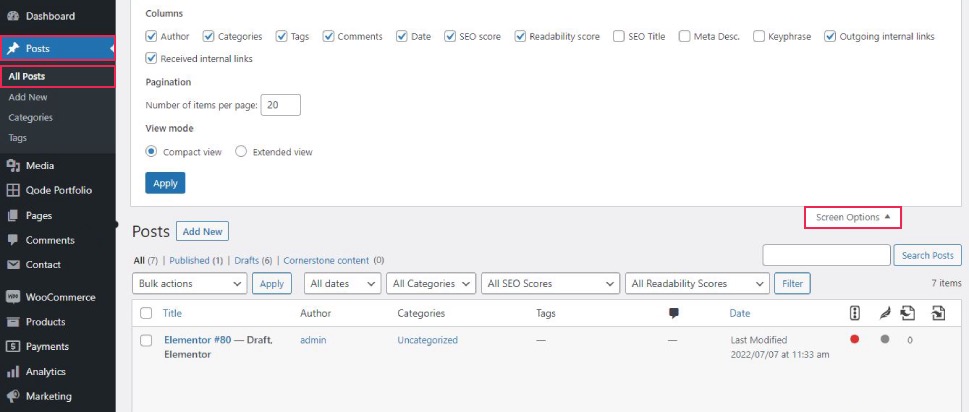Open the Dashboard icon in sidebar

pyautogui.click(x=13, y=16)
